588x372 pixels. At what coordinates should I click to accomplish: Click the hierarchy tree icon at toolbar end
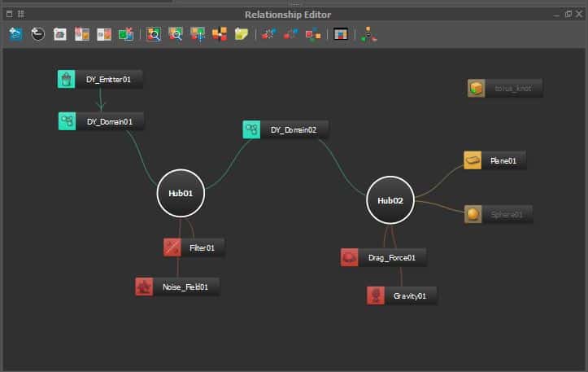[368, 34]
